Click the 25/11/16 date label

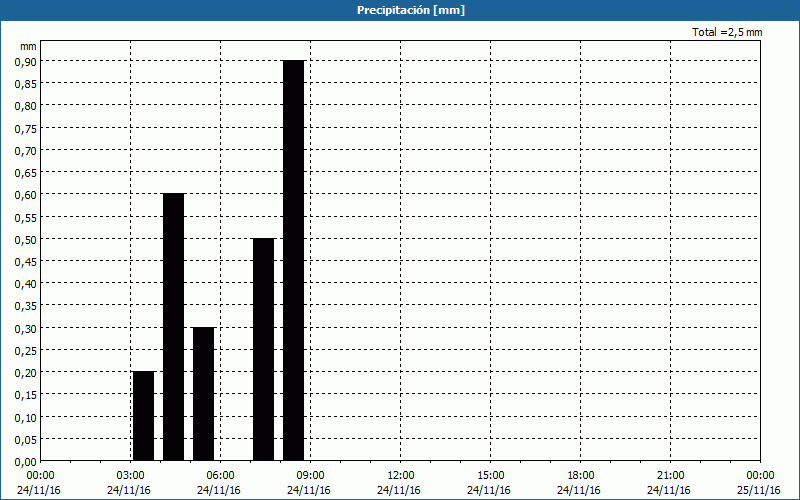(759, 490)
